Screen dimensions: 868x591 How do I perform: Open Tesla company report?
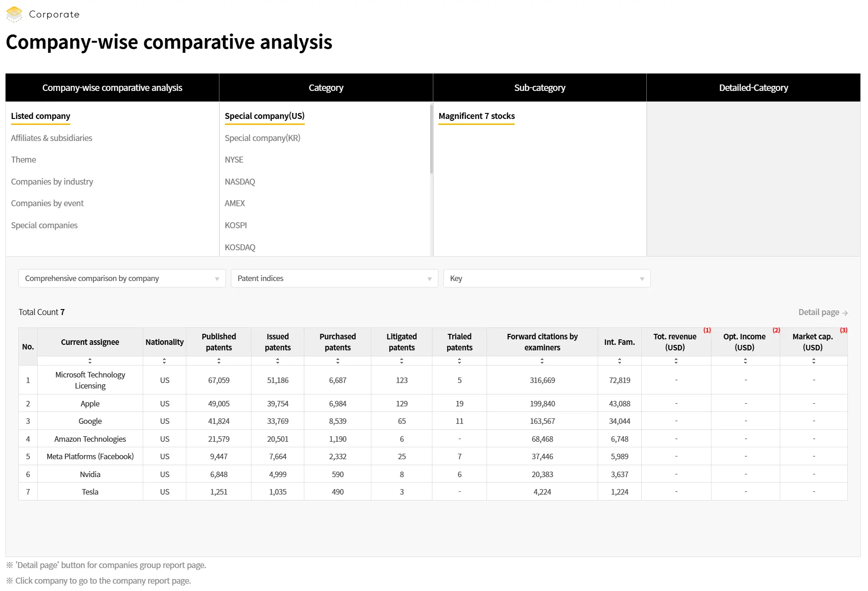(x=90, y=492)
